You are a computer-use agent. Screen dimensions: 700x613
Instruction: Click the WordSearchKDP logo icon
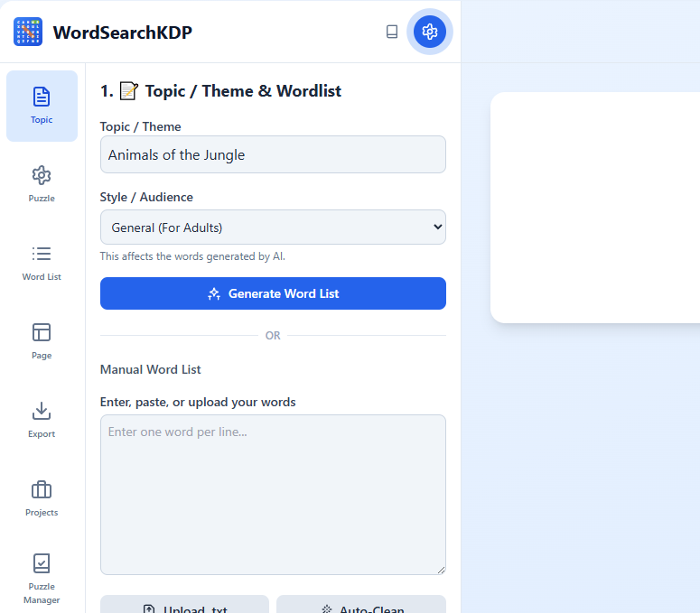click(x=28, y=32)
